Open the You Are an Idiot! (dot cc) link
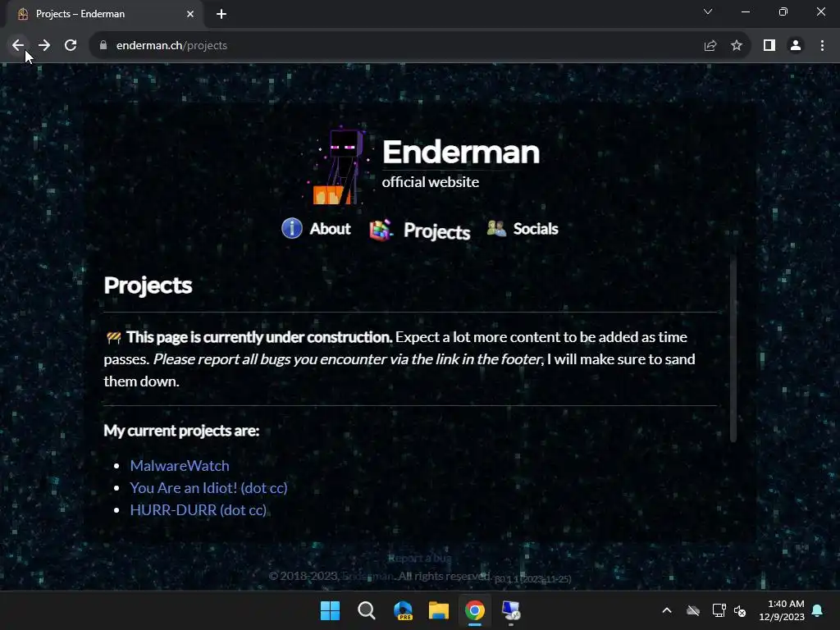Screen dimensions: 840x630 tap(209, 487)
